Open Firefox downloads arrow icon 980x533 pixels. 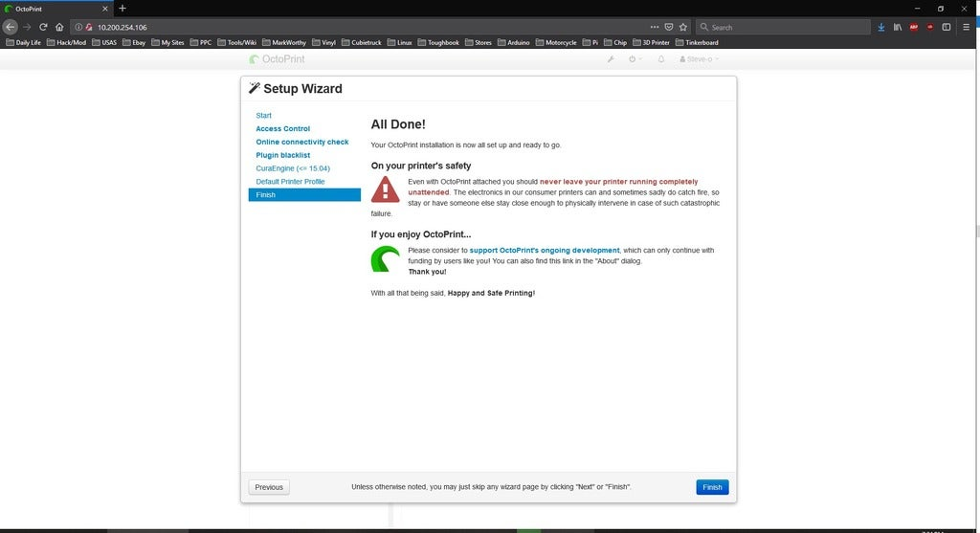[x=881, y=27]
